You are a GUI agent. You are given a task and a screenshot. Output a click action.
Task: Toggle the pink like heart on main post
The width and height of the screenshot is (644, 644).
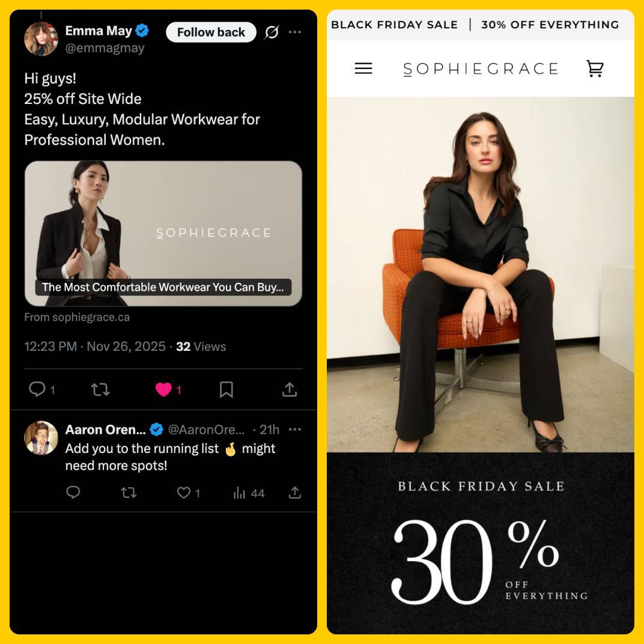[x=163, y=389]
